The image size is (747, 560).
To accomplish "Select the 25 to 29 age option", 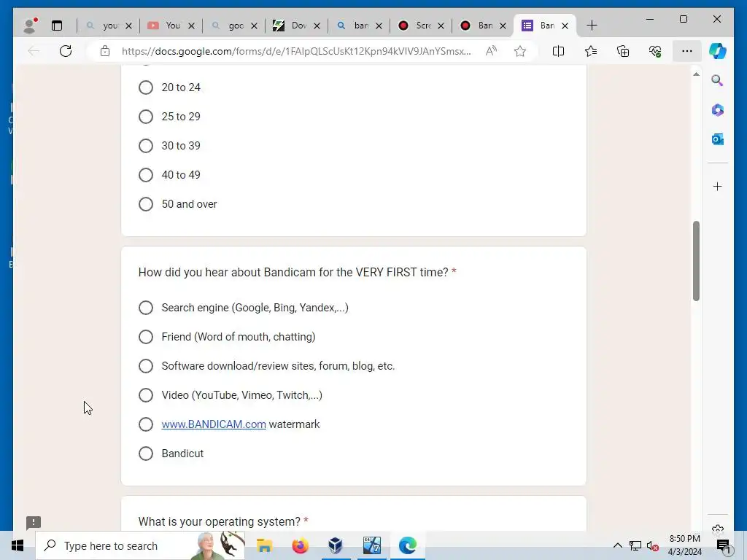I will pyautogui.click(x=146, y=117).
